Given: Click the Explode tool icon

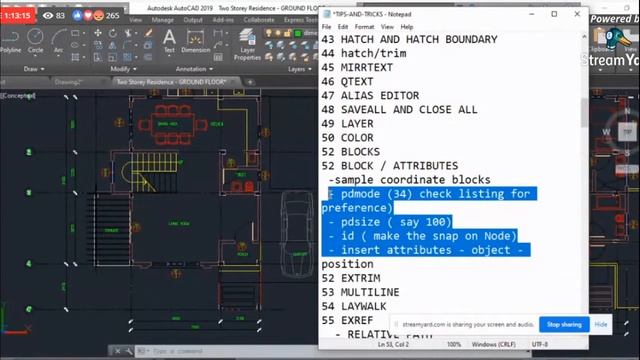Looking at the screenshot, I should tap(148, 45).
